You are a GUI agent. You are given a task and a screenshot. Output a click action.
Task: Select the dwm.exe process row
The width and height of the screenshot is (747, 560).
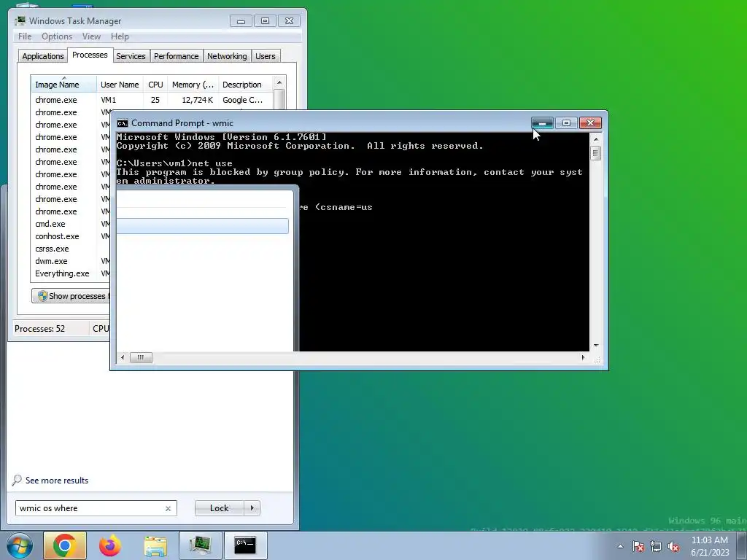pos(71,261)
